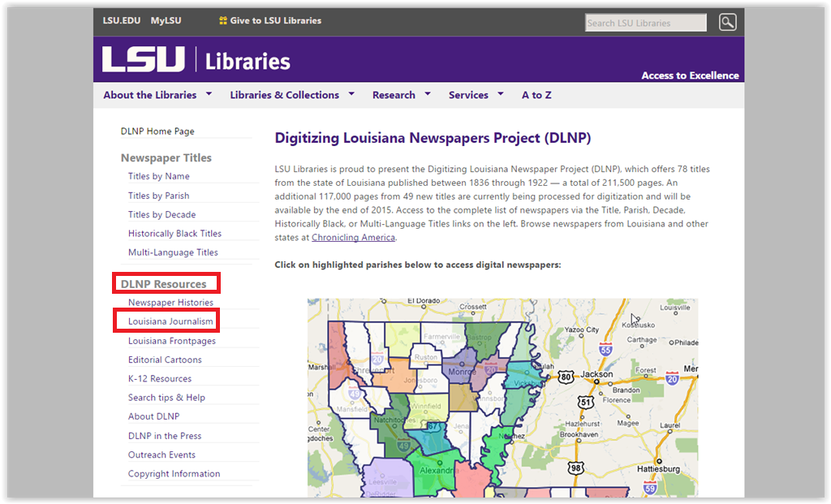
Task: Click inside Search LSU Libraries field
Action: (645, 23)
